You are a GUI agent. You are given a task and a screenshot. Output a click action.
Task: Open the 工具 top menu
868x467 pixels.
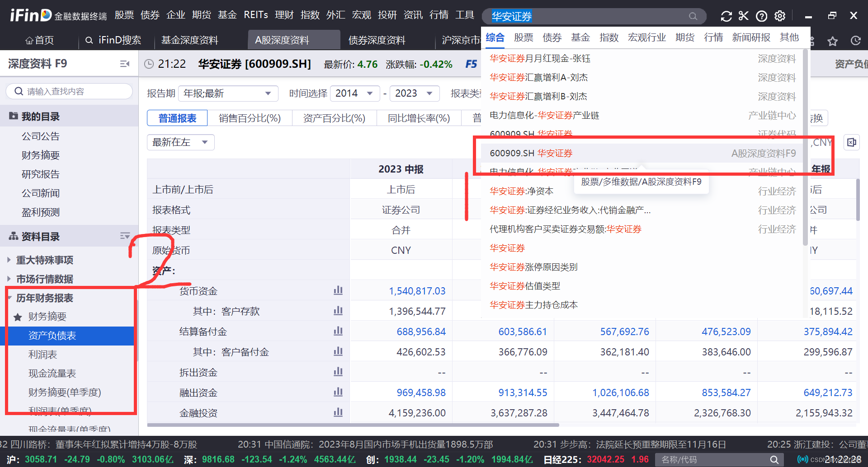click(465, 15)
